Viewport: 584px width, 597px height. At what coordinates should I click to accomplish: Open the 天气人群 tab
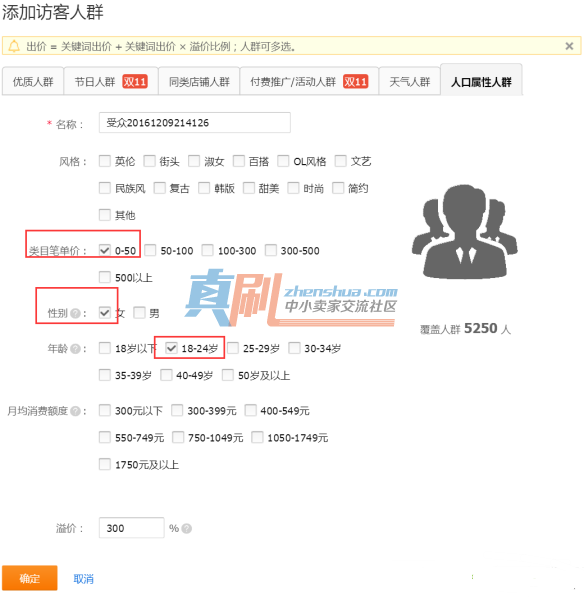coord(410,81)
